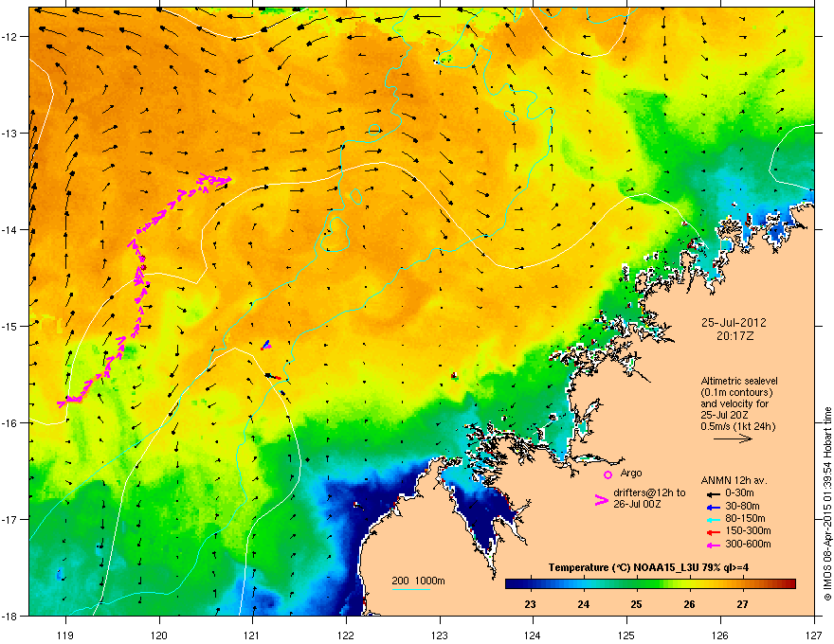Click the -17 latitude axis label
Viewport: 834px width, 644px height.
[10, 519]
